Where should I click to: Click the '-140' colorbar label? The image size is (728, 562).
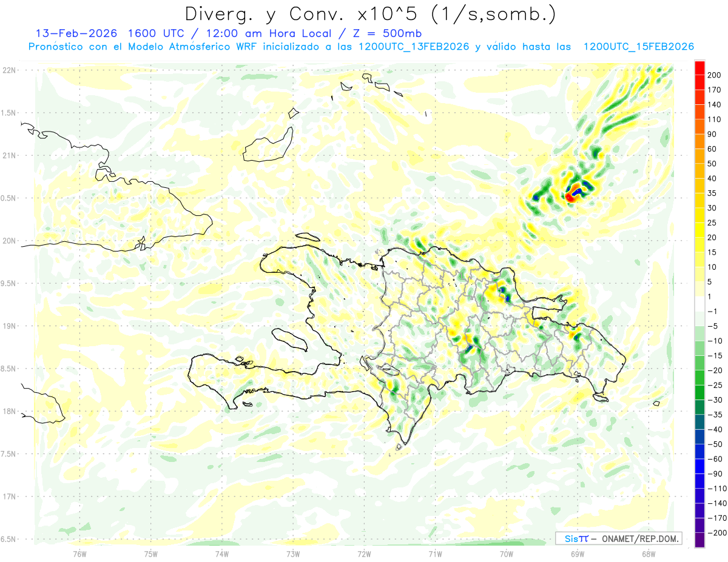click(x=718, y=503)
